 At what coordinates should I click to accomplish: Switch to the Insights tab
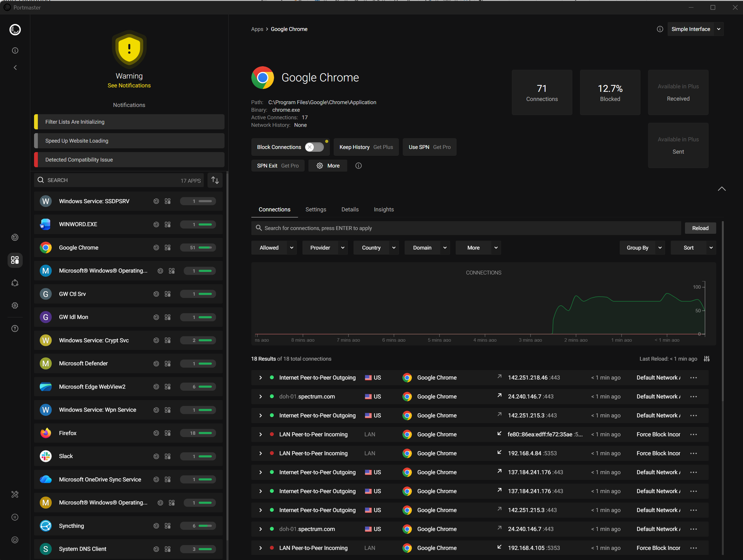click(x=383, y=209)
